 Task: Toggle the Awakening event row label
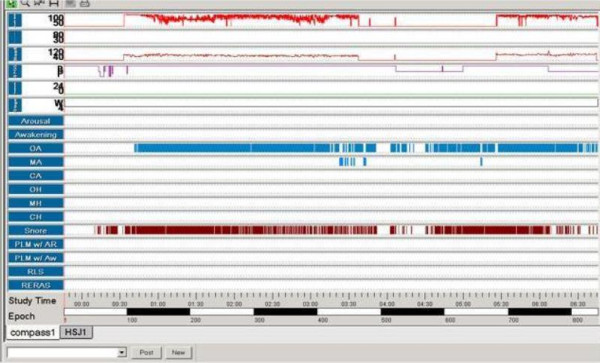click(36, 135)
